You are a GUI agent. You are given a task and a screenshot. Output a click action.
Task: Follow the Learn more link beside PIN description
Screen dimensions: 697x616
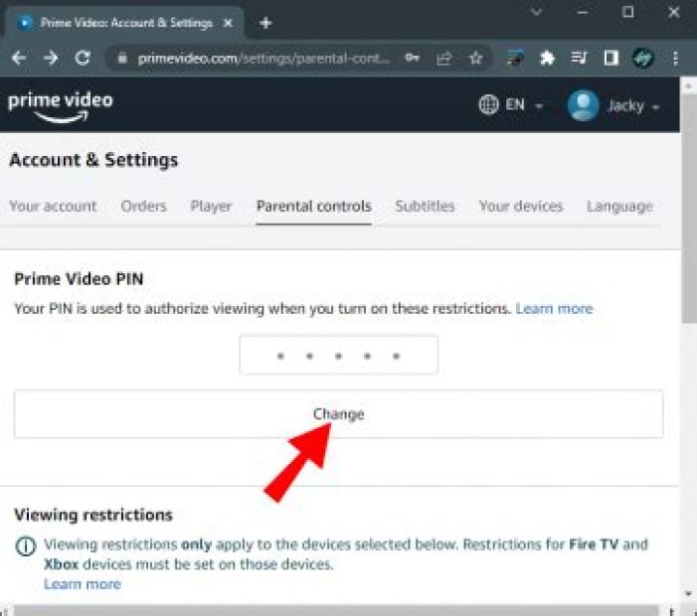click(554, 309)
